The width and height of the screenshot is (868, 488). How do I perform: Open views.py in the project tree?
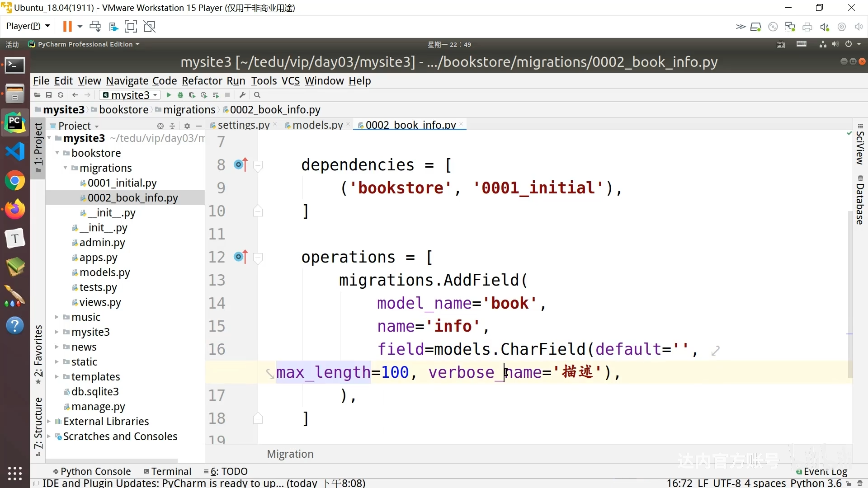100,302
